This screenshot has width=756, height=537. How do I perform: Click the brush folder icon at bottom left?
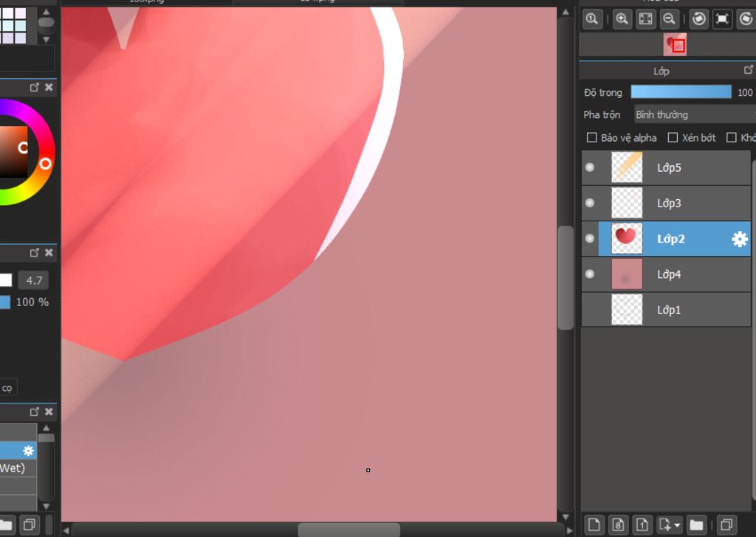coord(6,524)
